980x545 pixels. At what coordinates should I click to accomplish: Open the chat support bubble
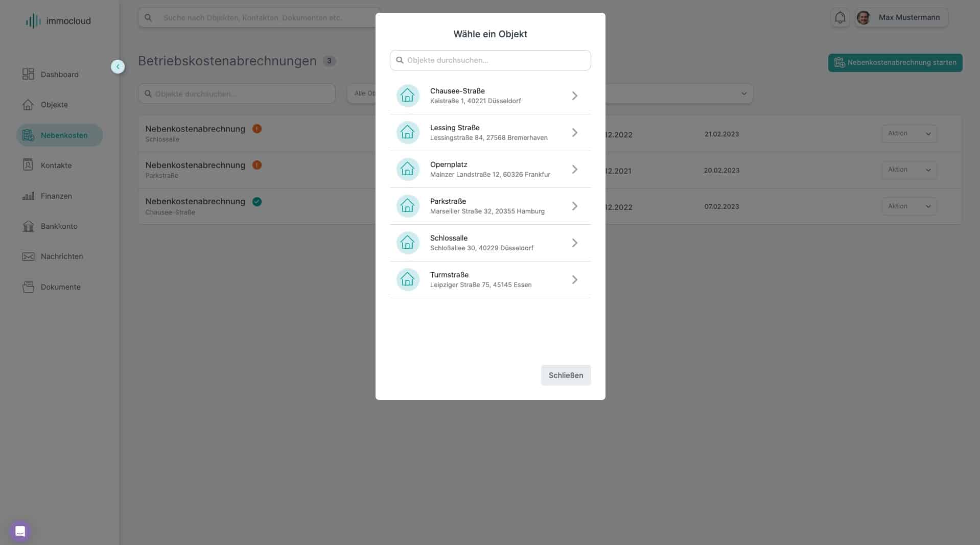pyautogui.click(x=20, y=531)
